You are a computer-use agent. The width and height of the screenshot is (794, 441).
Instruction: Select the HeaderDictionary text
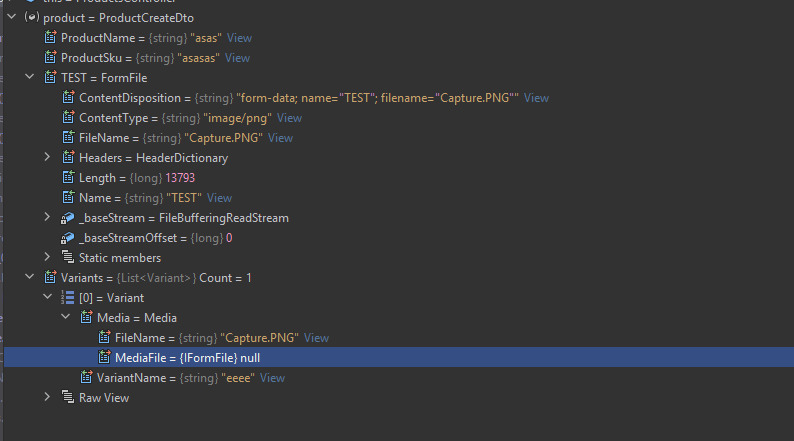point(182,158)
